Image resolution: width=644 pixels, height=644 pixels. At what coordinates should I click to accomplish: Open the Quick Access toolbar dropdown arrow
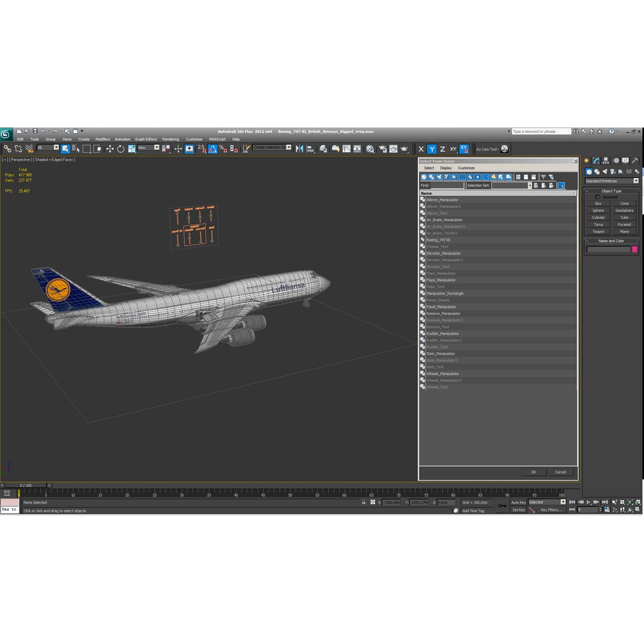click(x=82, y=131)
